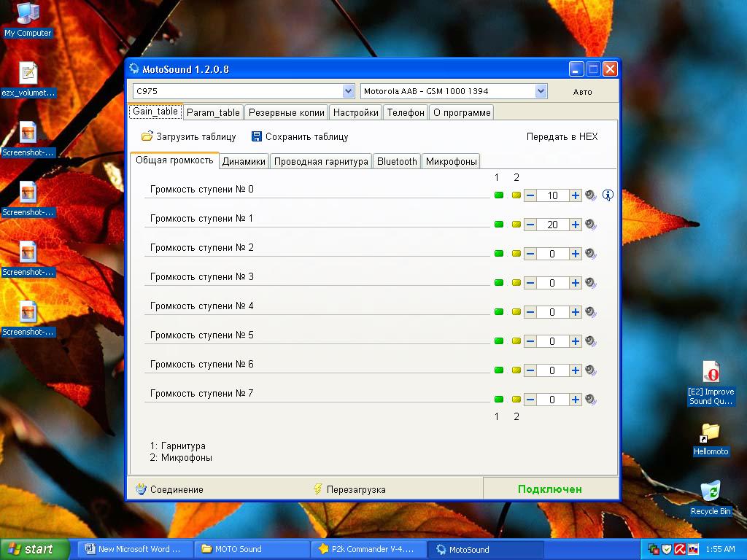Toggle green indicator for Громкость ступени № 0
This screenshot has height=560, width=747.
[499, 195]
